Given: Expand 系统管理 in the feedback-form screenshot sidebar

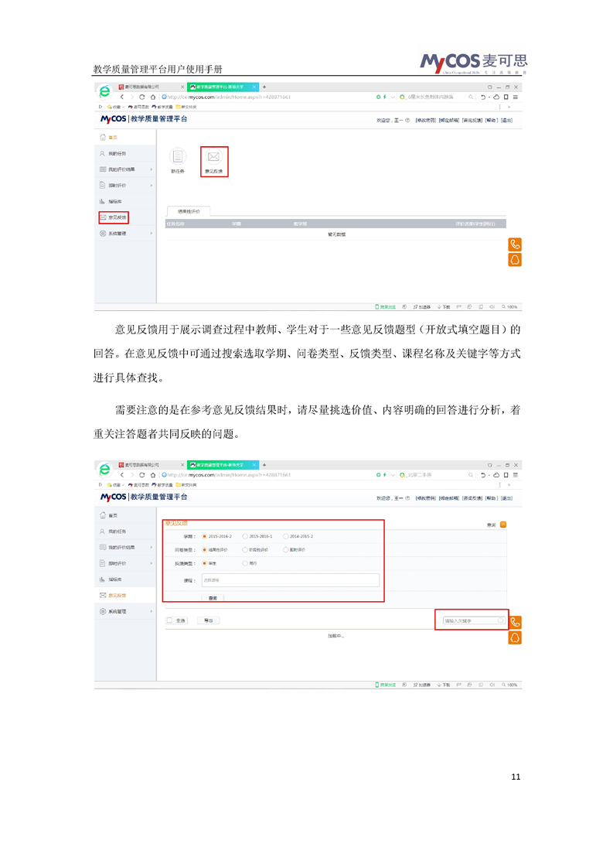Looking at the screenshot, I should [x=125, y=612].
